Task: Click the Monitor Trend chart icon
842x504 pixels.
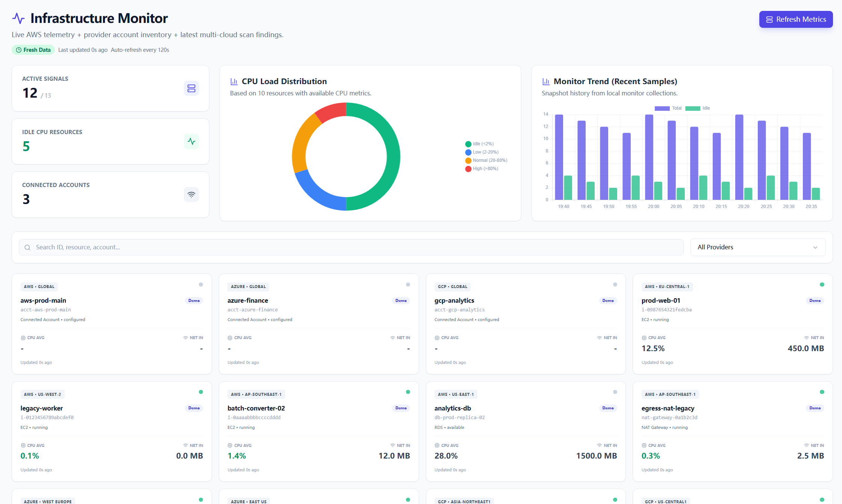Action: pyautogui.click(x=546, y=81)
